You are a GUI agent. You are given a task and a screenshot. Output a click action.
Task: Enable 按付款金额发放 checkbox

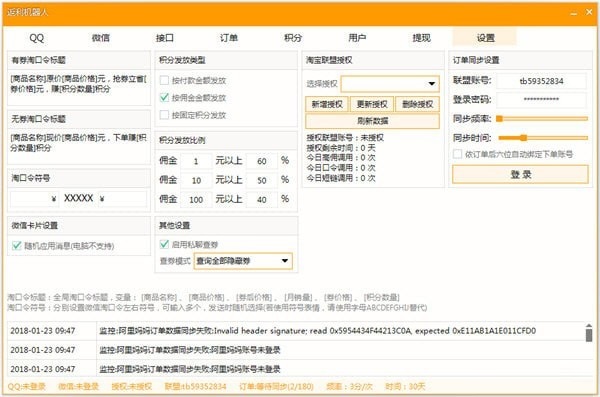pyautogui.click(x=164, y=80)
